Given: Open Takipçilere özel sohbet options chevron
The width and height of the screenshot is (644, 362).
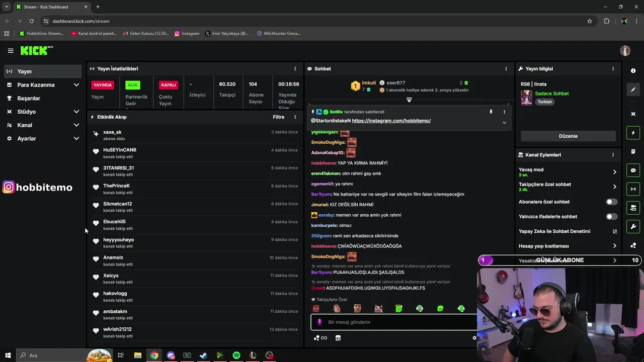Looking at the screenshot, I should pos(614,187).
